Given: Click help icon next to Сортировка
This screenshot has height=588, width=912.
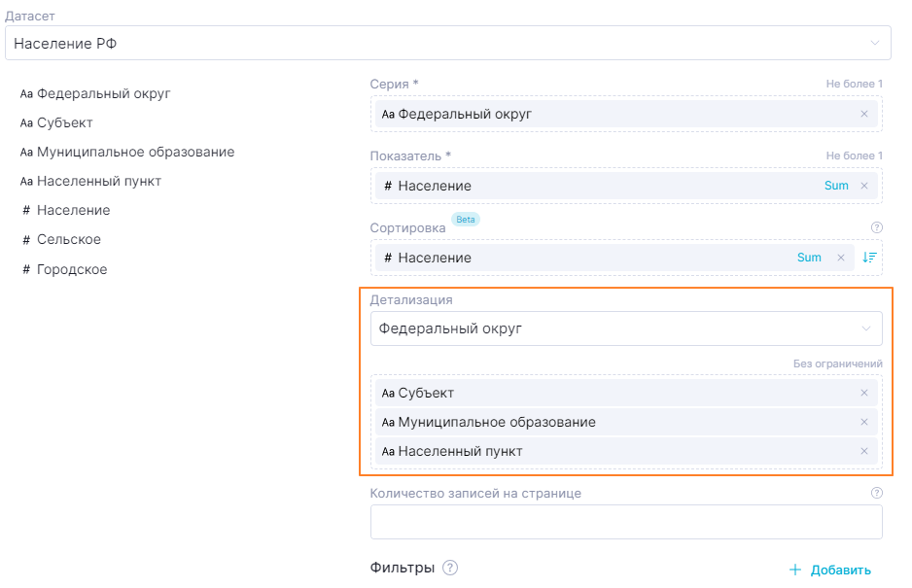Looking at the screenshot, I should coord(877,227).
